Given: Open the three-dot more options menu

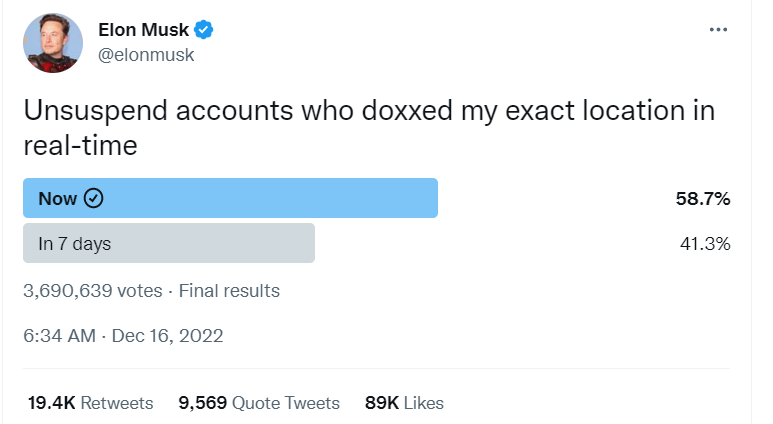Looking at the screenshot, I should (x=718, y=30).
